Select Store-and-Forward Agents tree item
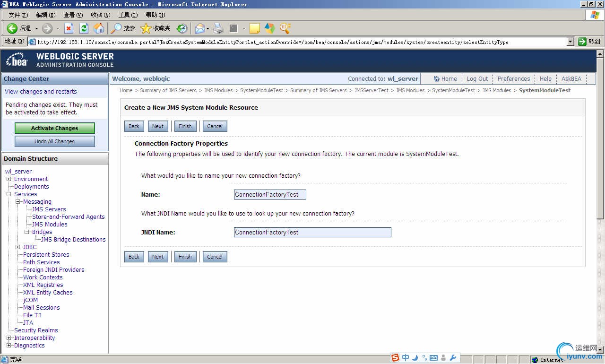Viewport: 605px width, 364px height. [69, 217]
